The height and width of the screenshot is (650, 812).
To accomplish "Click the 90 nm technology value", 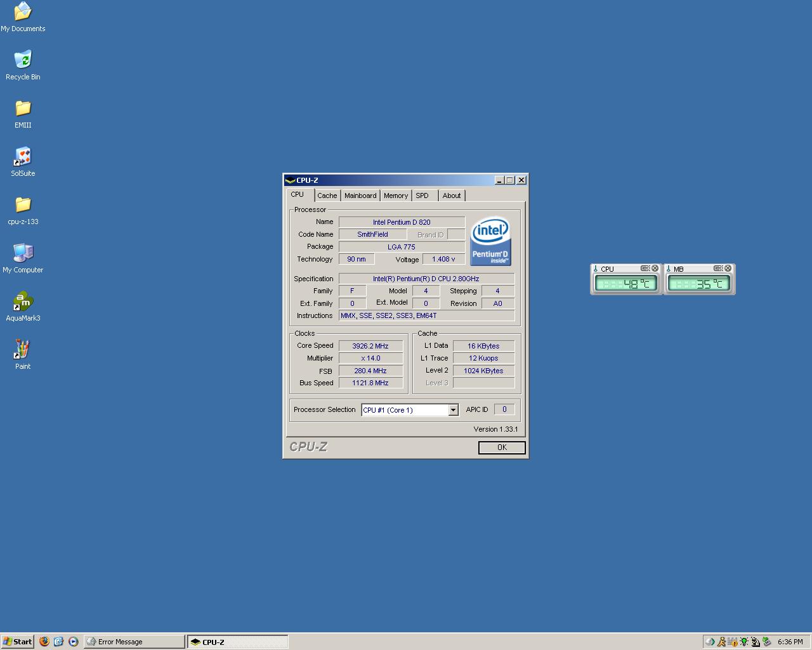I will [x=357, y=259].
